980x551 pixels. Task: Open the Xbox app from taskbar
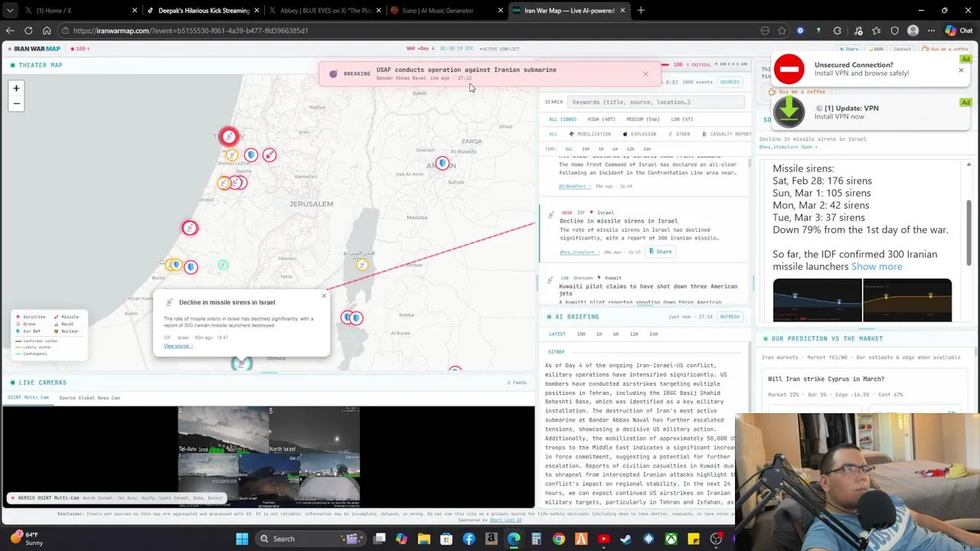671,539
